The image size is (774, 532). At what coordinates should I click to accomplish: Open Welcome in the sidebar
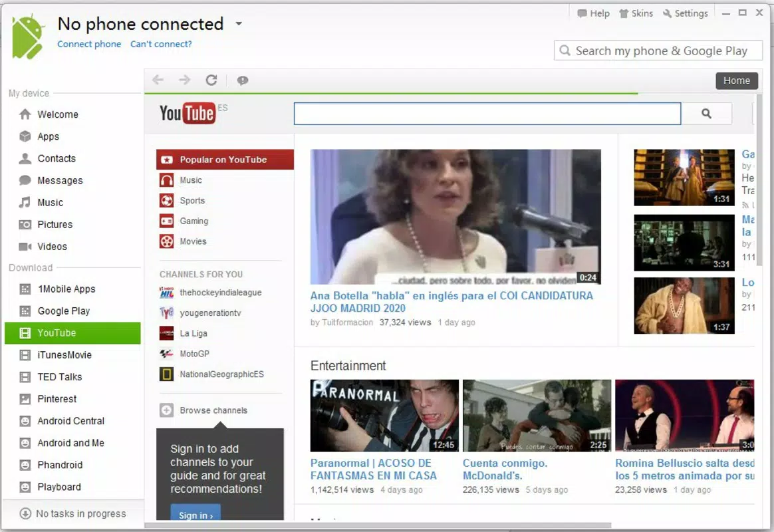[x=72, y=114]
